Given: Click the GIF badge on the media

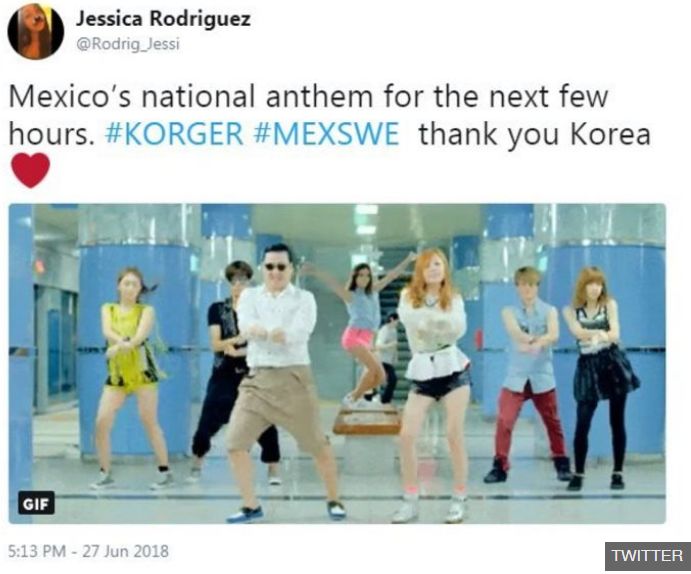Looking at the screenshot, I should (36, 503).
